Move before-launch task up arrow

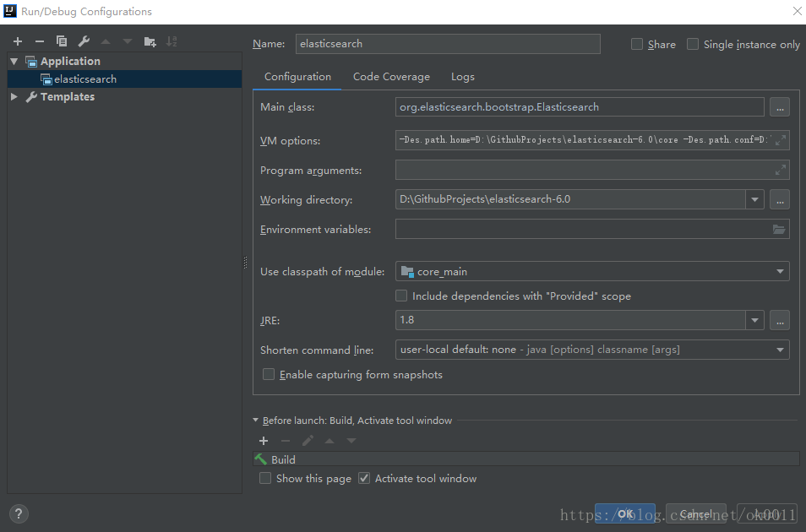coord(329,441)
